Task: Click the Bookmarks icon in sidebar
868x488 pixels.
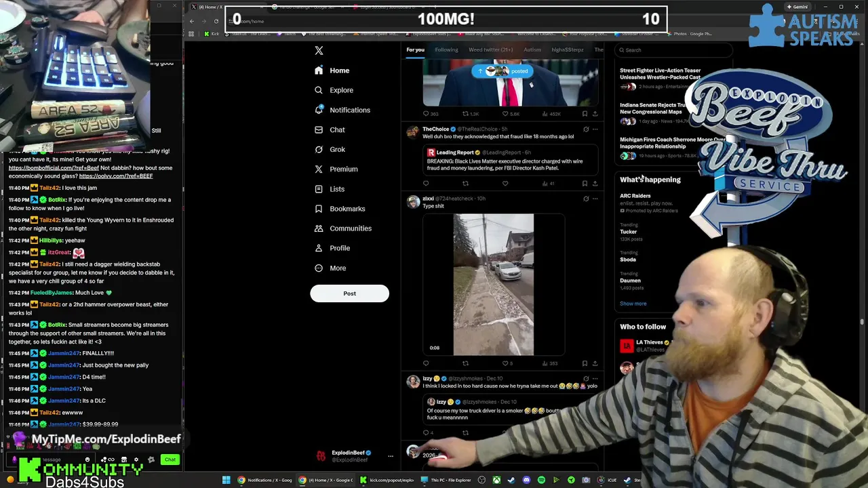Action: [319, 209]
